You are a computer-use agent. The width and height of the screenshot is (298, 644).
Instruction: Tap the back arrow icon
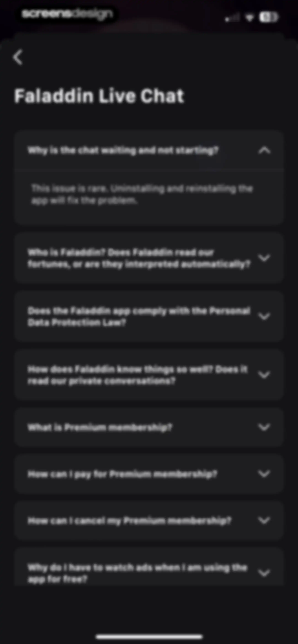tap(18, 57)
